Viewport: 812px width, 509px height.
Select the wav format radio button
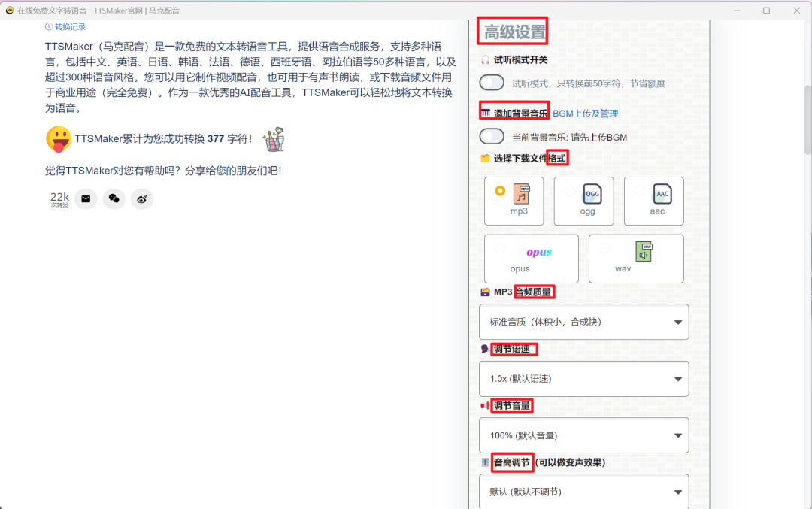[x=604, y=248]
